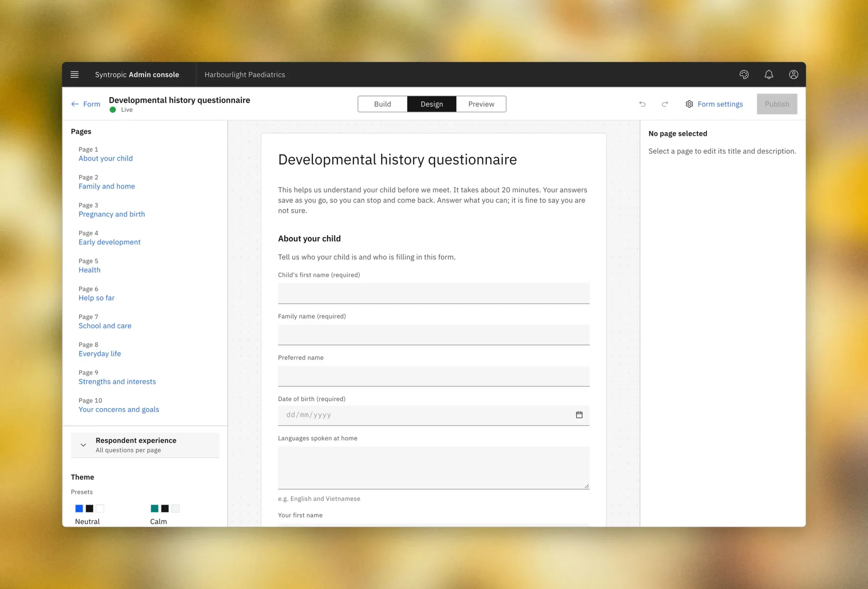
Task: Open the user account avatar menu
Action: [x=793, y=74]
